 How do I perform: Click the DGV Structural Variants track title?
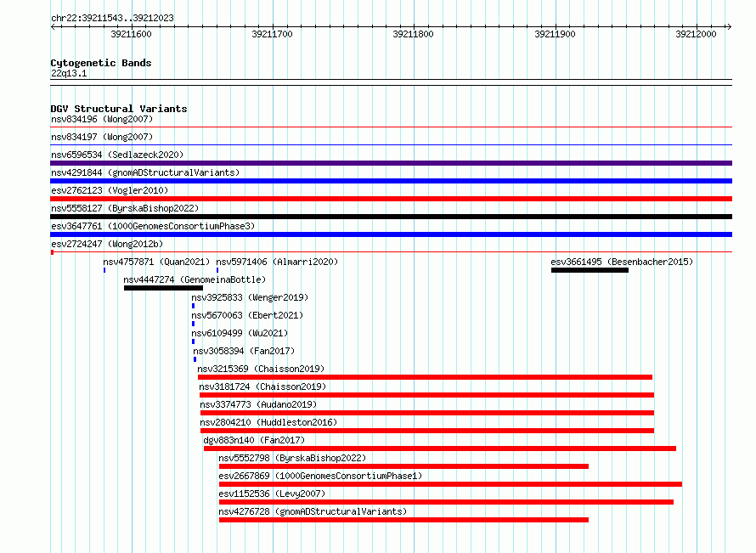(119, 109)
